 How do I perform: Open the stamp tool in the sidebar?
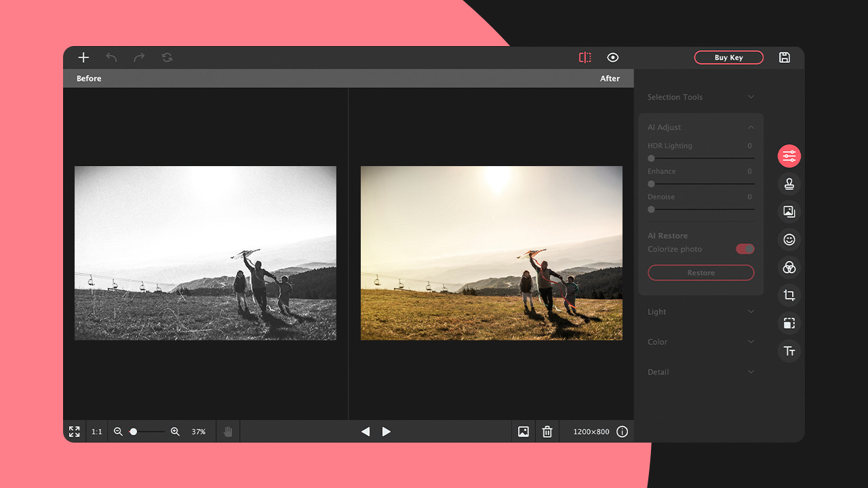click(x=789, y=184)
